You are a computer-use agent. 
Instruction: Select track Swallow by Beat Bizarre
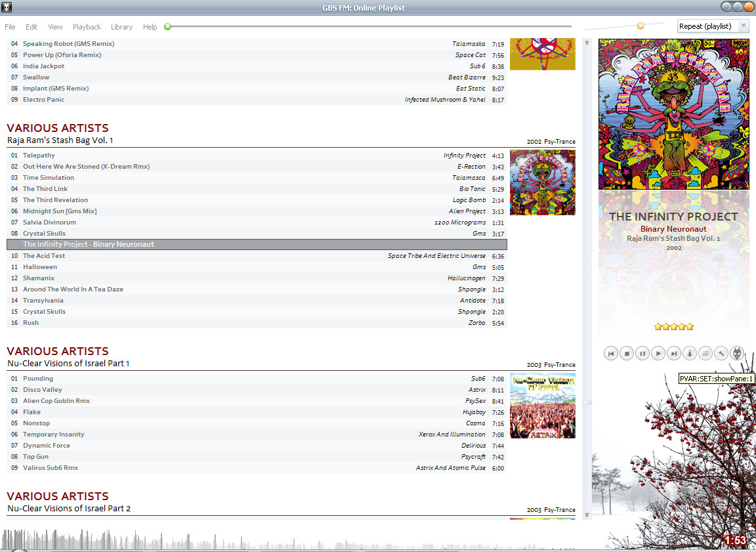pyautogui.click(x=257, y=77)
